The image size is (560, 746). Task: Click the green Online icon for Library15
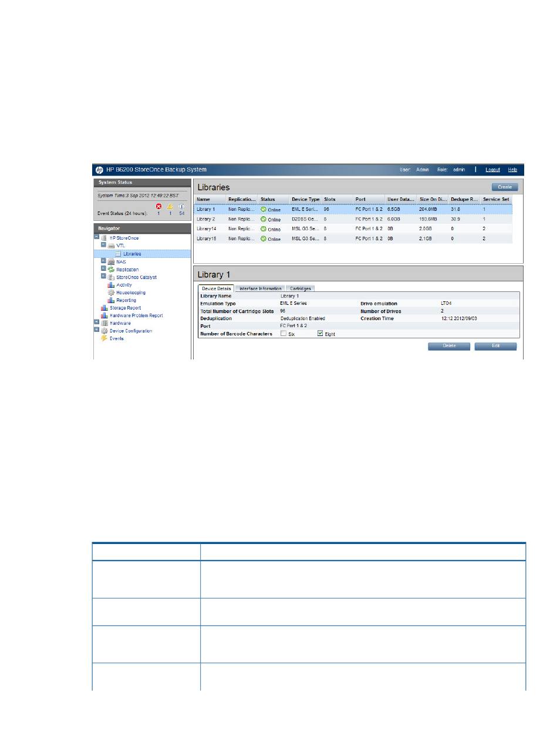point(264,239)
